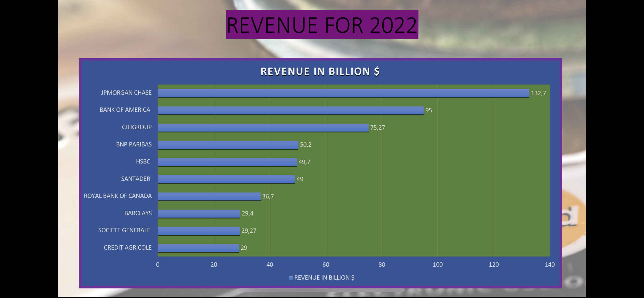The height and width of the screenshot is (298, 644).
Task: Click the SANTADER axis label
Action: click(136, 179)
